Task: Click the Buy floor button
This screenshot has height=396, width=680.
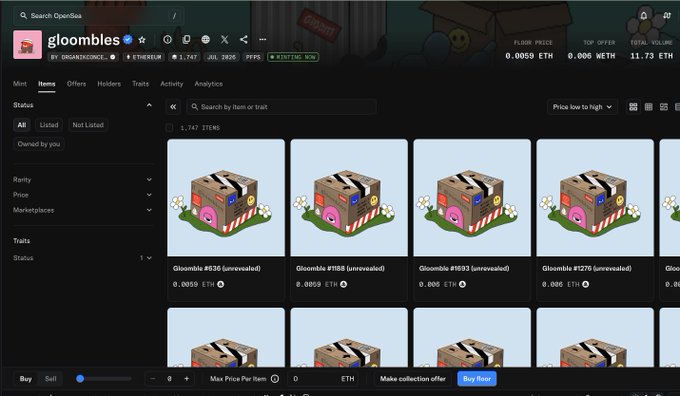Action: coord(477,379)
